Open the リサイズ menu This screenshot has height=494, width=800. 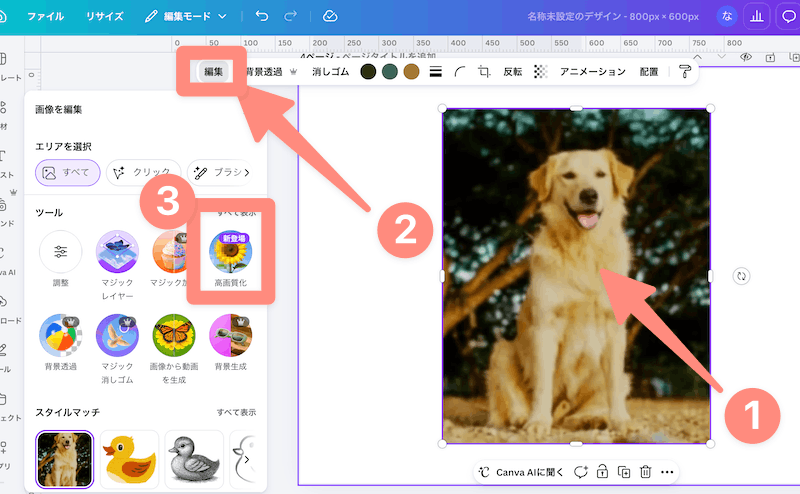click(105, 16)
